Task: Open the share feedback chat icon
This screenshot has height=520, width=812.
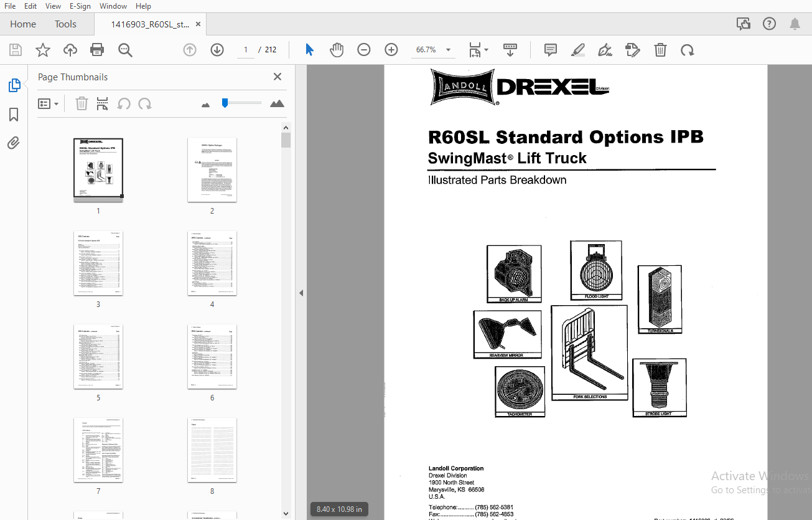Action: coord(743,24)
